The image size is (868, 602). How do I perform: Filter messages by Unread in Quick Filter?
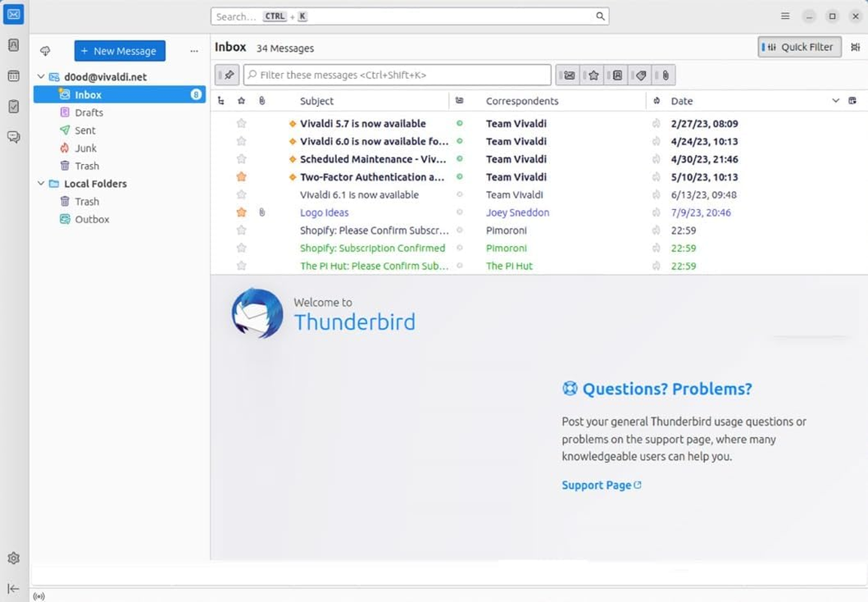tap(568, 74)
